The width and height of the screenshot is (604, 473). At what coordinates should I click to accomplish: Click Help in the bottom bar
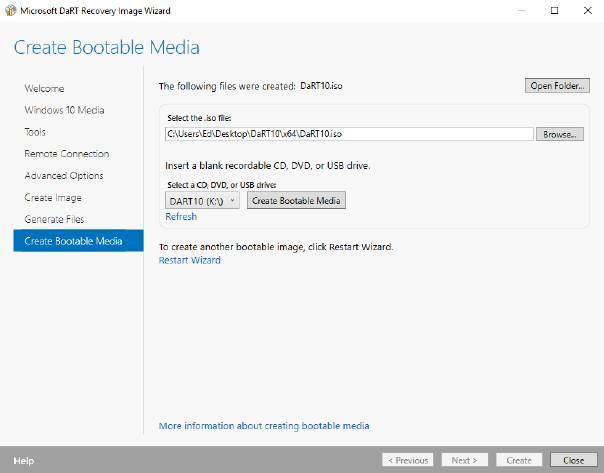point(24,461)
